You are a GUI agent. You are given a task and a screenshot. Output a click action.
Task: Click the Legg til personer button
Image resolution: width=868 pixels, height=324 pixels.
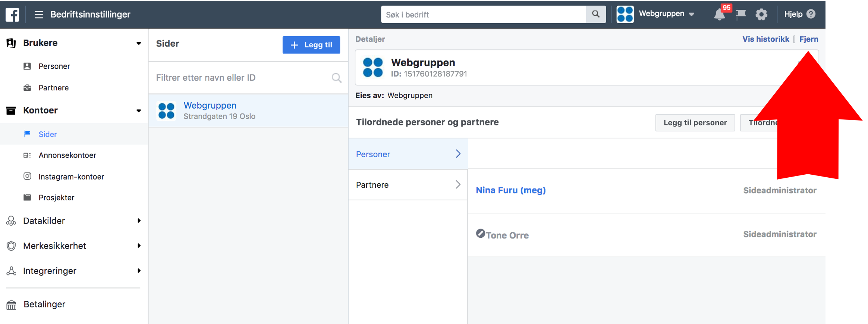(x=695, y=123)
